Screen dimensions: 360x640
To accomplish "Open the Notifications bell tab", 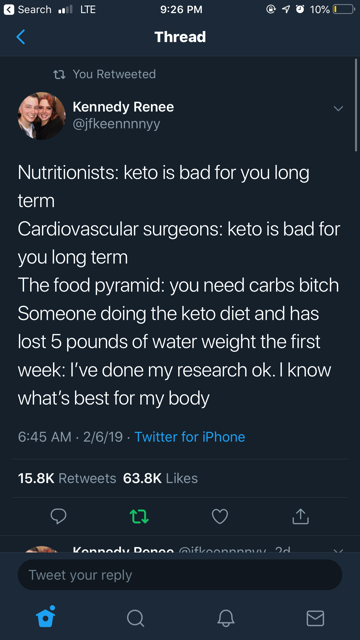I will pyautogui.click(x=225, y=618).
